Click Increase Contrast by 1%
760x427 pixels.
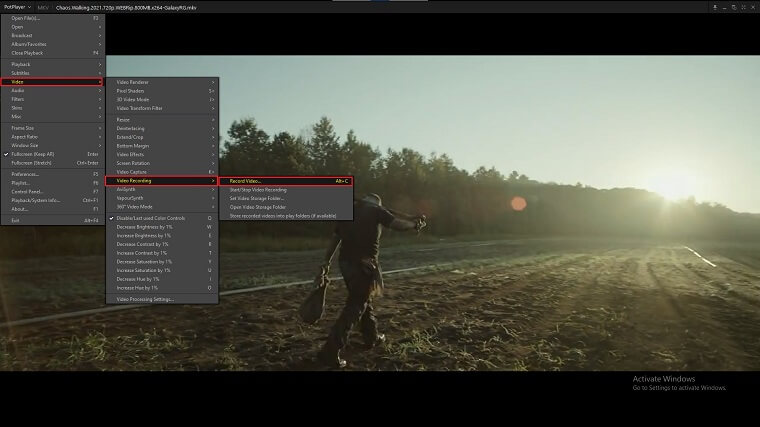click(x=162, y=253)
